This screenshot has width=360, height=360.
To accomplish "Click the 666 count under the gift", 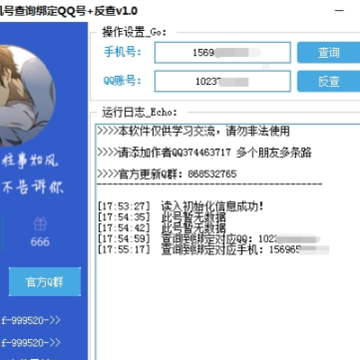I will [x=40, y=242].
